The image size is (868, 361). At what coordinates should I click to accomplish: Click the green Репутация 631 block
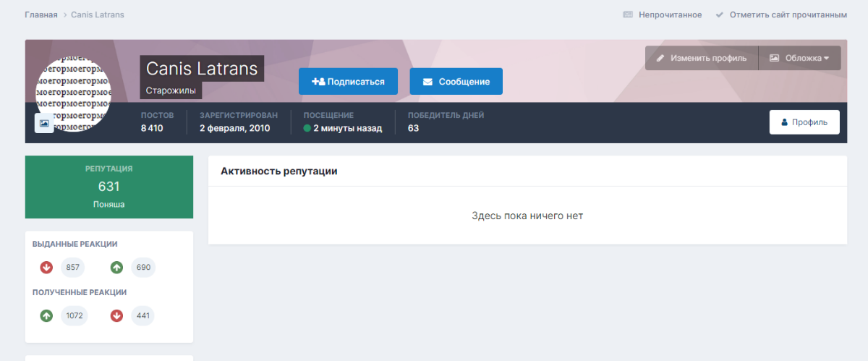coord(109,187)
